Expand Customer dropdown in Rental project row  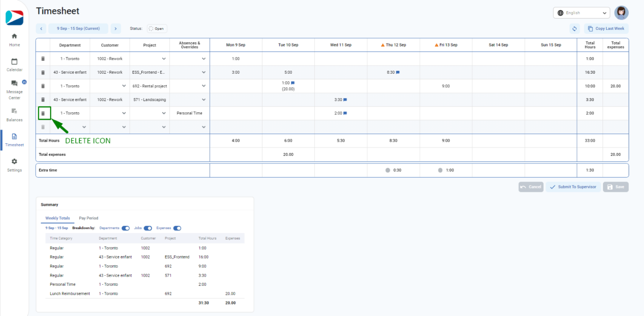(124, 86)
